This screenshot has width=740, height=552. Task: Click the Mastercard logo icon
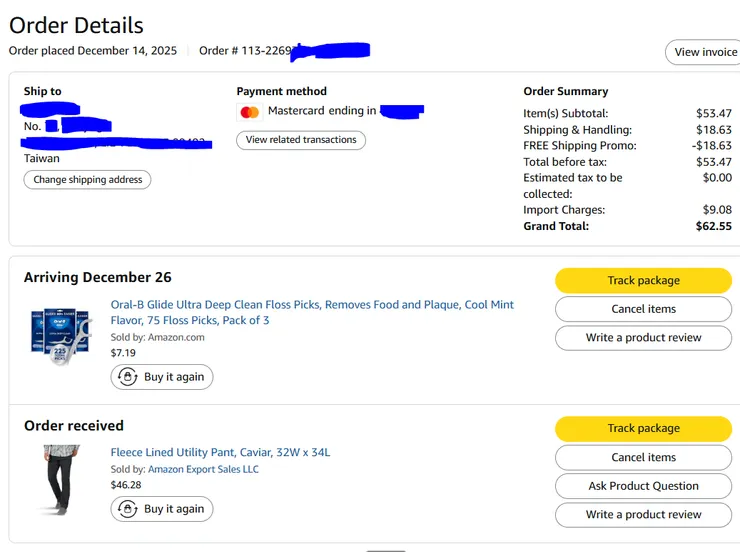(x=250, y=112)
